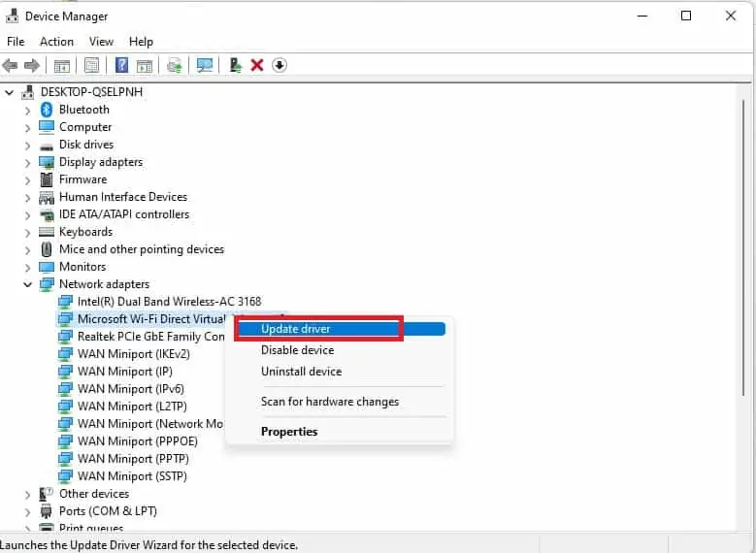
Task: Click the Bluetooth category icon
Action: click(x=47, y=110)
